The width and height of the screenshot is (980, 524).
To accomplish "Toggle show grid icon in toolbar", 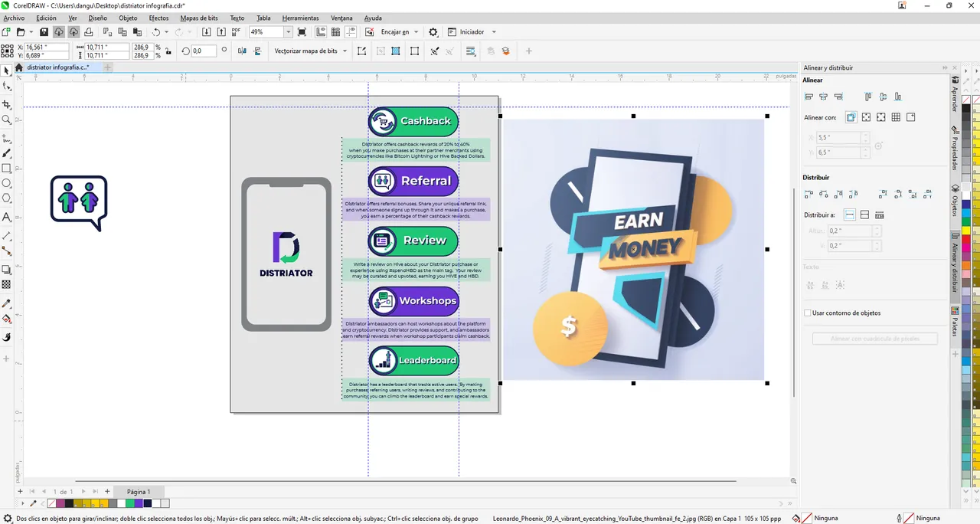I will point(335,32).
